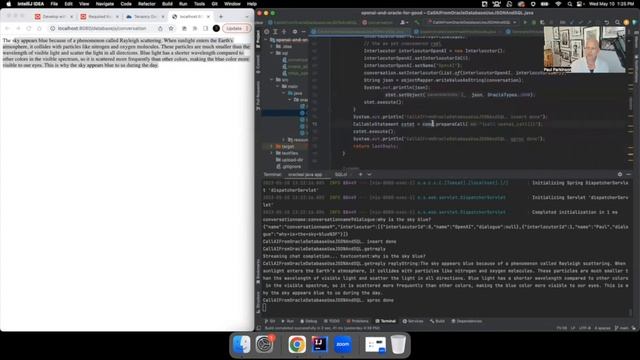The width and height of the screenshot is (640, 360).
Task: Click the Rayleigh scattering paragraph text
Action: coord(126,53)
